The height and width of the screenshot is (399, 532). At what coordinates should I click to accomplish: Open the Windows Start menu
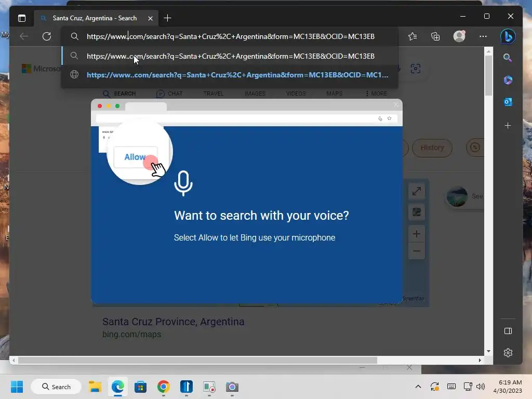click(x=17, y=387)
